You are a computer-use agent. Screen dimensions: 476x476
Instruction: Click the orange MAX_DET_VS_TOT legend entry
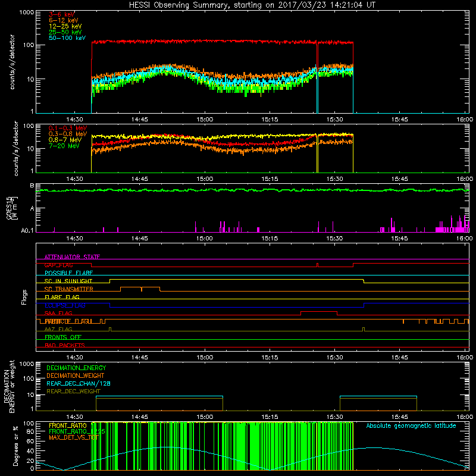click(74, 437)
